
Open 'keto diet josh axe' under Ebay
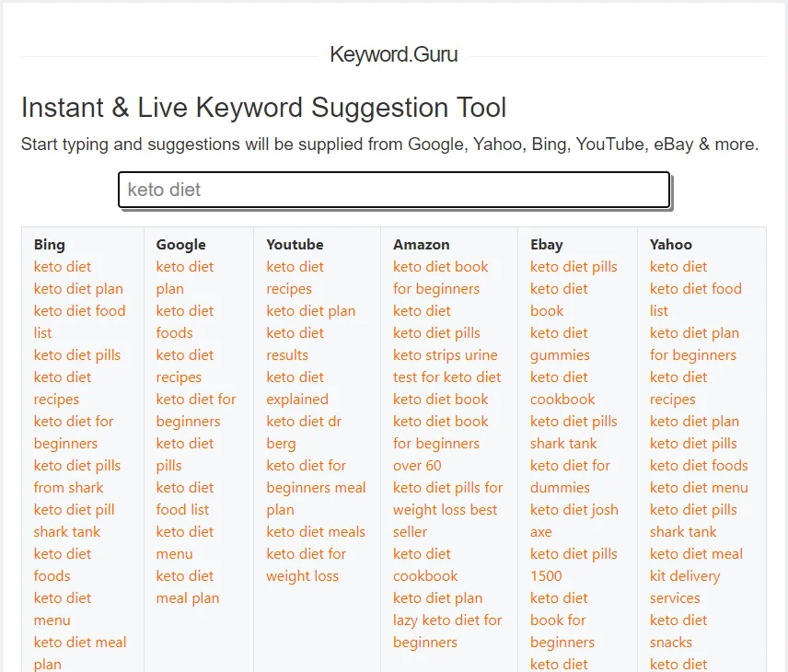[x=574, y=521]
